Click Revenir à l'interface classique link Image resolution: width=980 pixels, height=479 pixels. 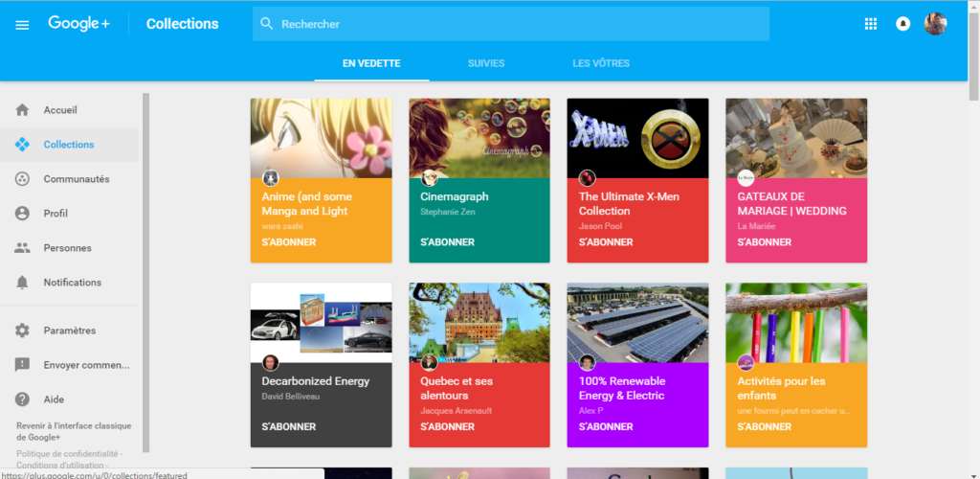pos(74,431)
